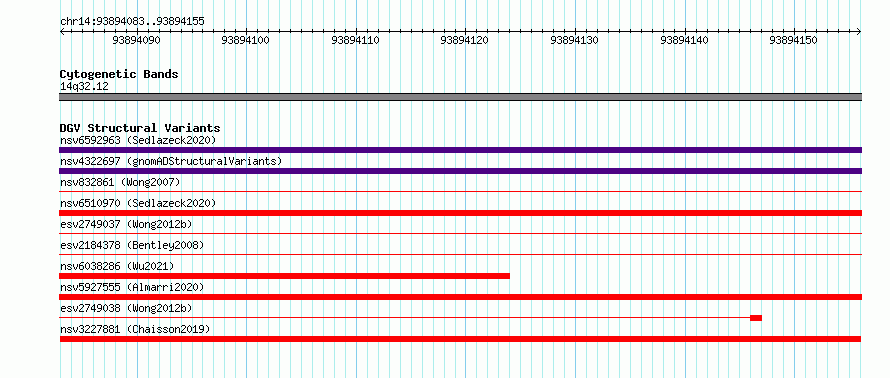Click the 14q32.12 band label
The image size is (890, 378).
(84, 87)
